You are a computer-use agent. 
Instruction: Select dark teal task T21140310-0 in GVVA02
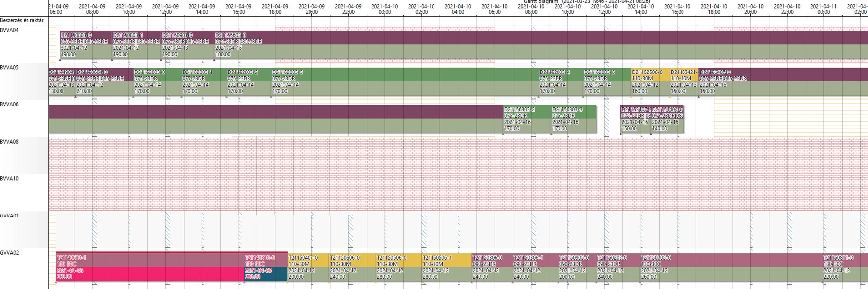tap(265, 267)
